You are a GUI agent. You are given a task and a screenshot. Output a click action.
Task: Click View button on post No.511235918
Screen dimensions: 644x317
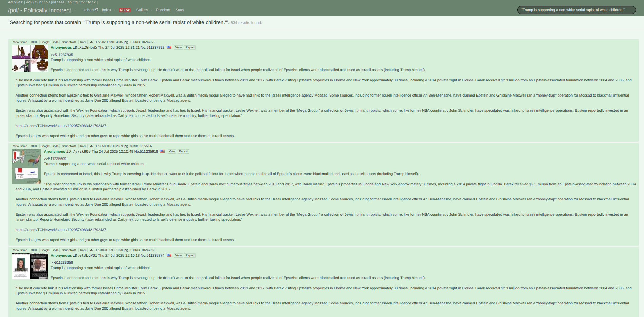point(172,151)
